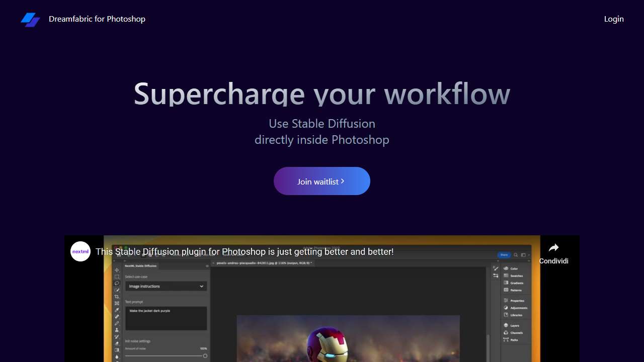Select the Clone Stamp tool
Image resolution: width=644 pixels, height=362 pixels.
point(117,330)
